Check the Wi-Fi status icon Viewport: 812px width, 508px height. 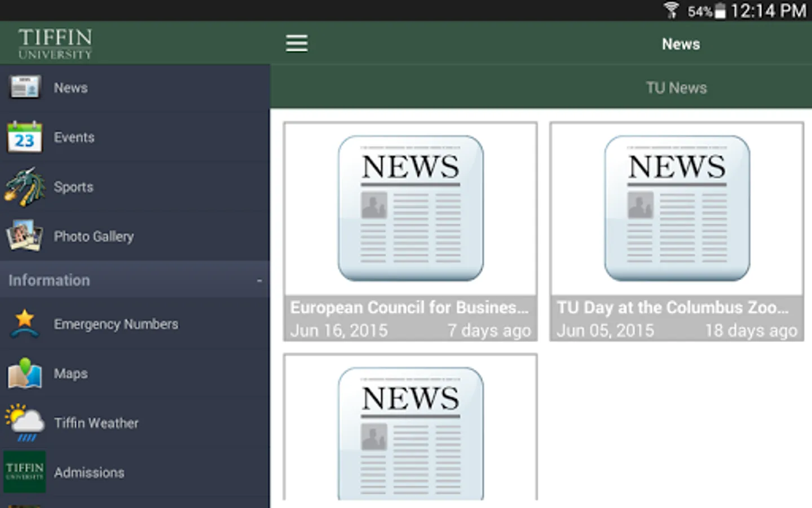[x=671, y=11]
